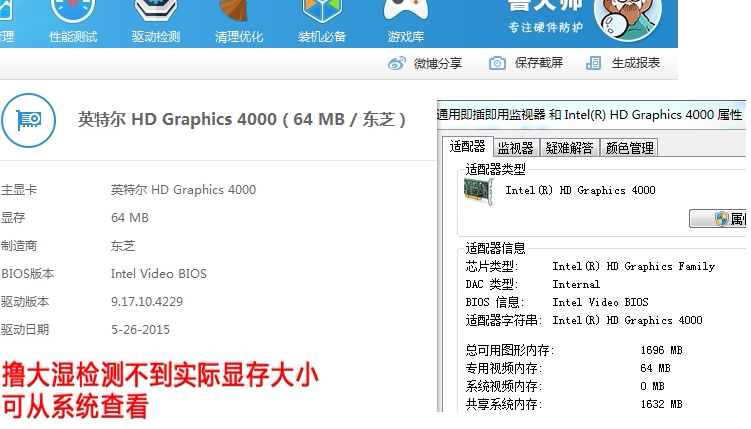Click system video memory value 0 MB
This screenshot has height=429, width=751.
652,386
